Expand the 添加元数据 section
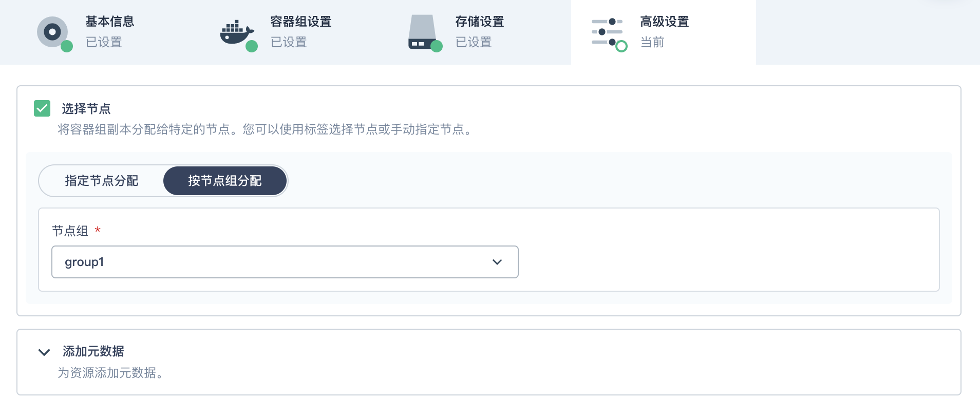The width and height of the screenshot is (980, 416). click(44, 352)
